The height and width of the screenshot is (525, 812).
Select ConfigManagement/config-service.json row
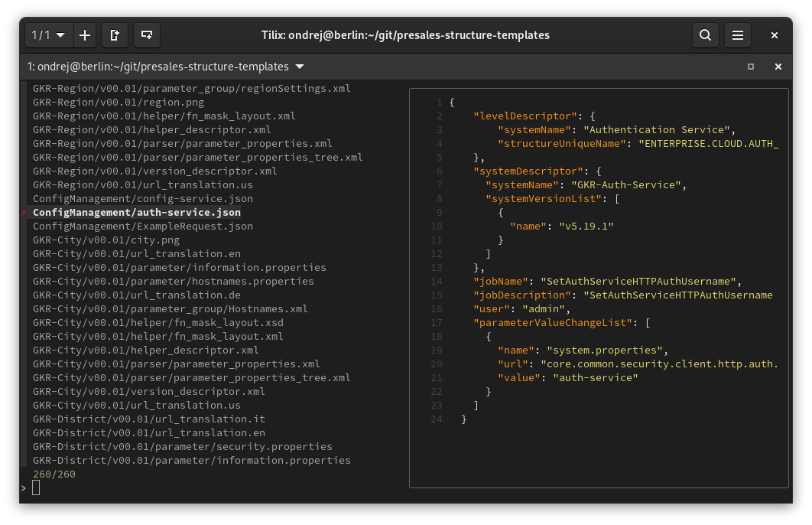coord(143,198)
